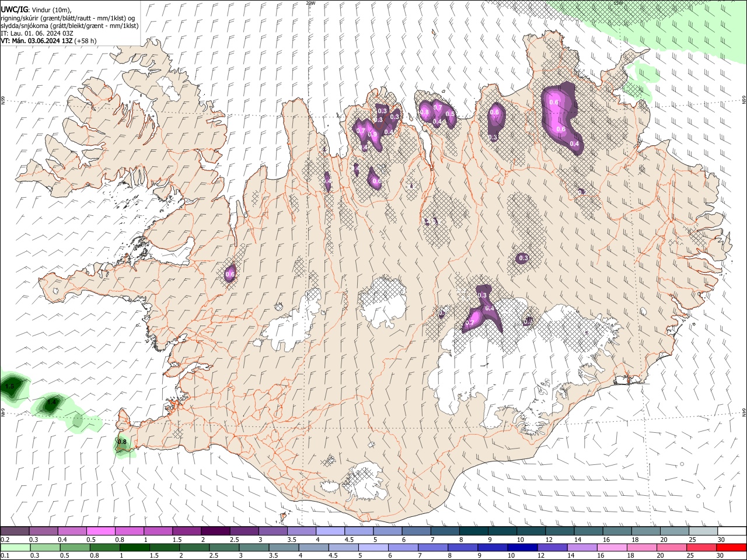747x560 pixels.
Task: Click lower legend swatch between 2.5 and 3
Action: pos(224,547)
